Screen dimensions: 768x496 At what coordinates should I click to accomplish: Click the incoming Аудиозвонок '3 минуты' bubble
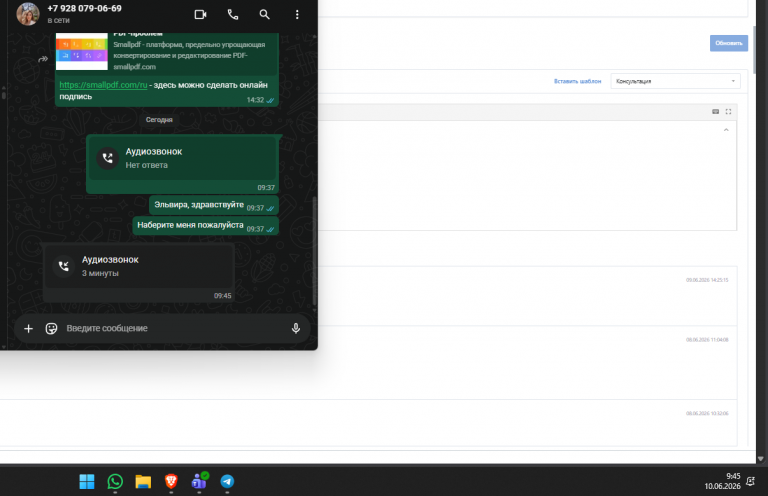pos(139,272)
